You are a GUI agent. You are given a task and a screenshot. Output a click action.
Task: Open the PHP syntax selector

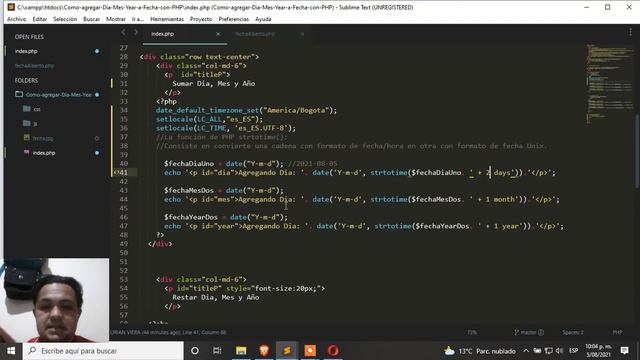coord(617,332)
